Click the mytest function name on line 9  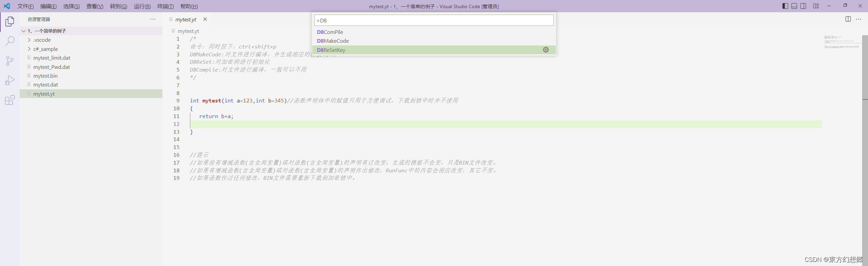click(x=212, y=101)
